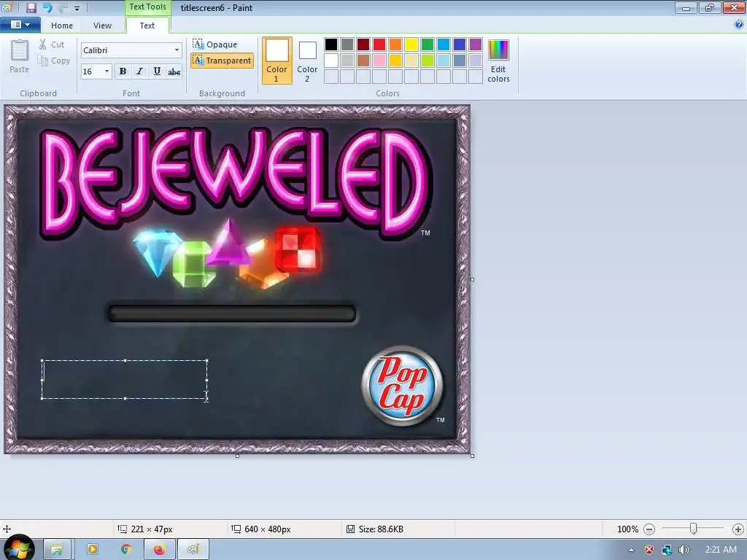Pick the lime color swatch
This screenshot has height=560, width=747.
click(427, 61)
